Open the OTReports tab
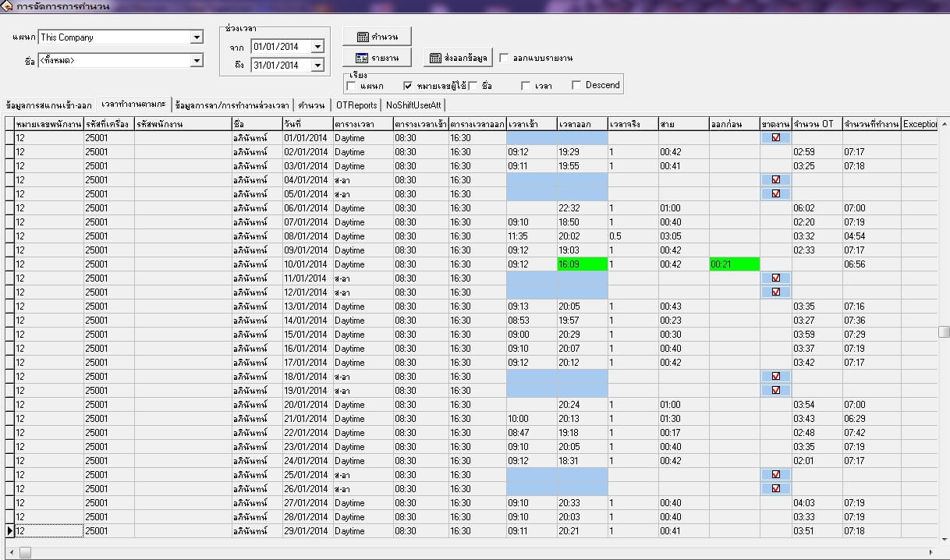Image resolution: width=950 pixels, height=560 pixels. pyautogui.click(x=356, y=105)
